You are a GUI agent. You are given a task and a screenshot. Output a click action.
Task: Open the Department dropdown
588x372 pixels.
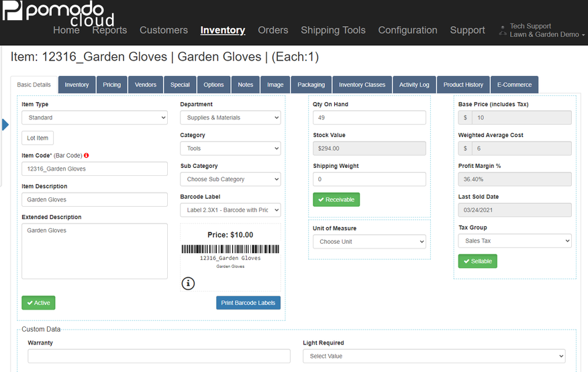coord(230,118)
